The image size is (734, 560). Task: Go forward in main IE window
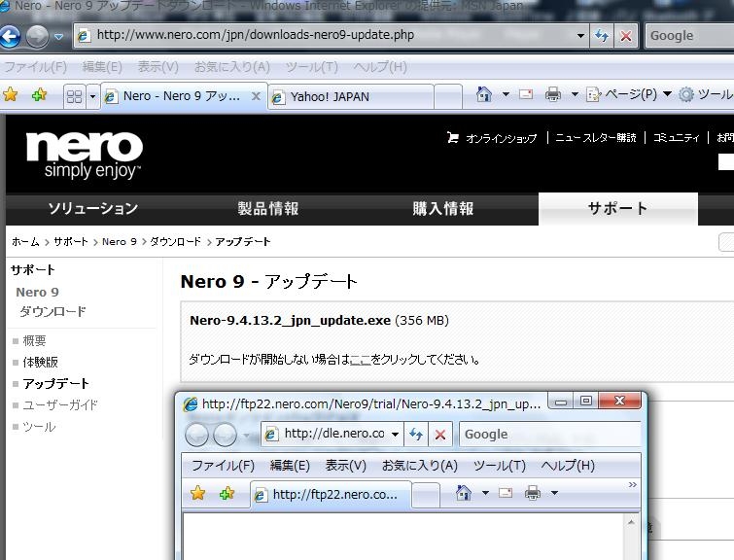click(38, 36)
